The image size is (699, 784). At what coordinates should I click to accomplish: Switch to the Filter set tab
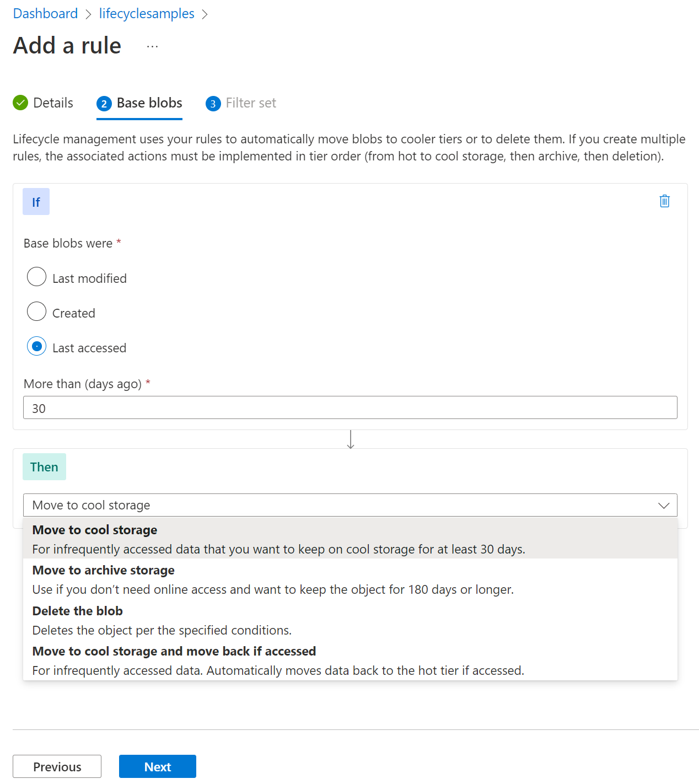point(250,103)
